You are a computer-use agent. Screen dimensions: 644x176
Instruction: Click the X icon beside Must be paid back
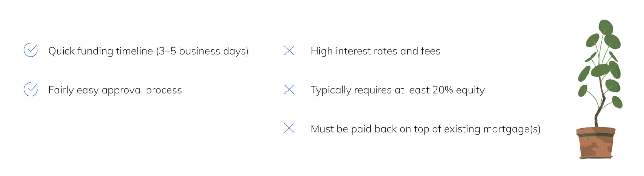click(289, 128)
